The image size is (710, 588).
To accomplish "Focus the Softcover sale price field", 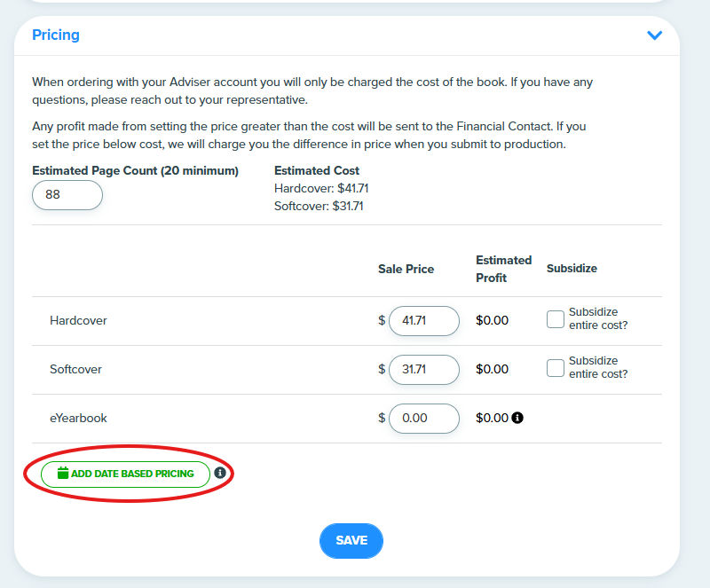I will click(x=424, y=370).
